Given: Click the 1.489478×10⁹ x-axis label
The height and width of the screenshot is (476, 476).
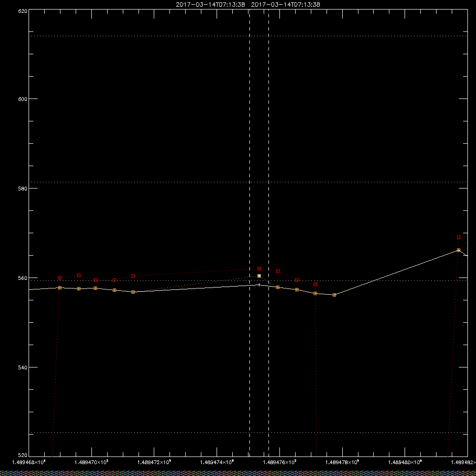Looking at the screenshot, I should pos(342,462).
